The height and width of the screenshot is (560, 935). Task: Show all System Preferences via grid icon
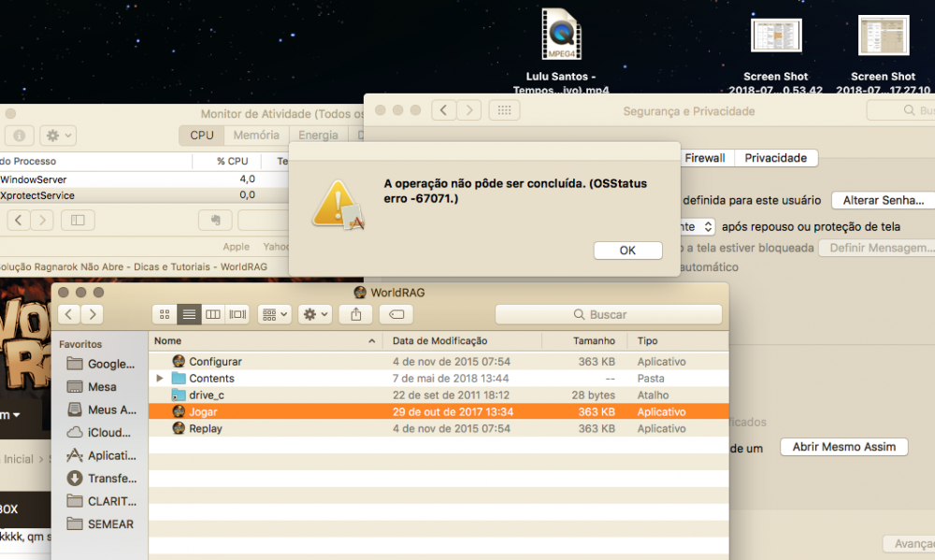coord(505,110)
